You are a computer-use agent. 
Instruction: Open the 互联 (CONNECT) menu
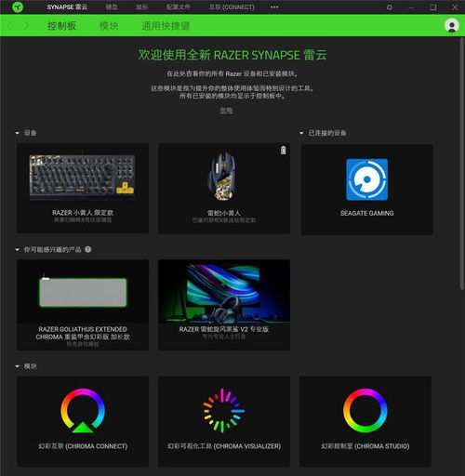click(232, 7)
